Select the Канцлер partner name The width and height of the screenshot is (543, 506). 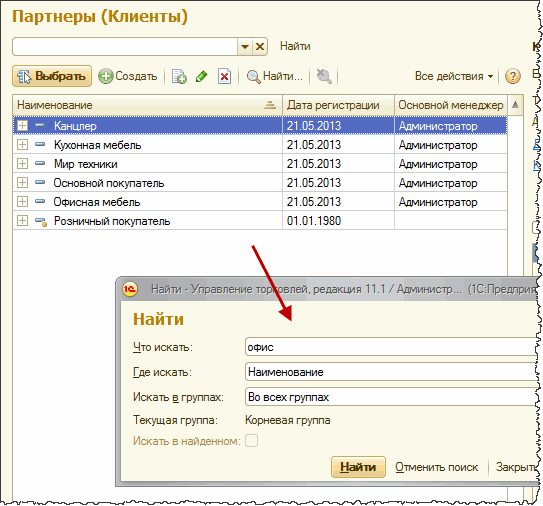click(x=75, y=126)
